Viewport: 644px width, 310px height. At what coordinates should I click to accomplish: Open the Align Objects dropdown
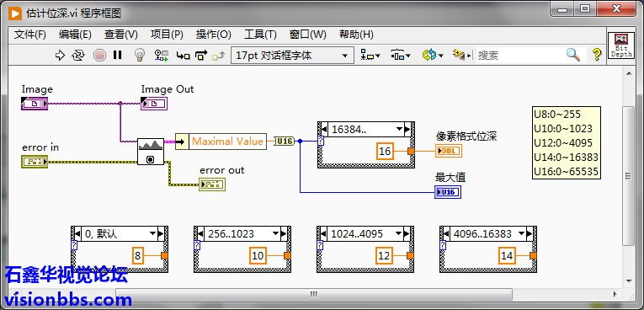pos(370,55)
